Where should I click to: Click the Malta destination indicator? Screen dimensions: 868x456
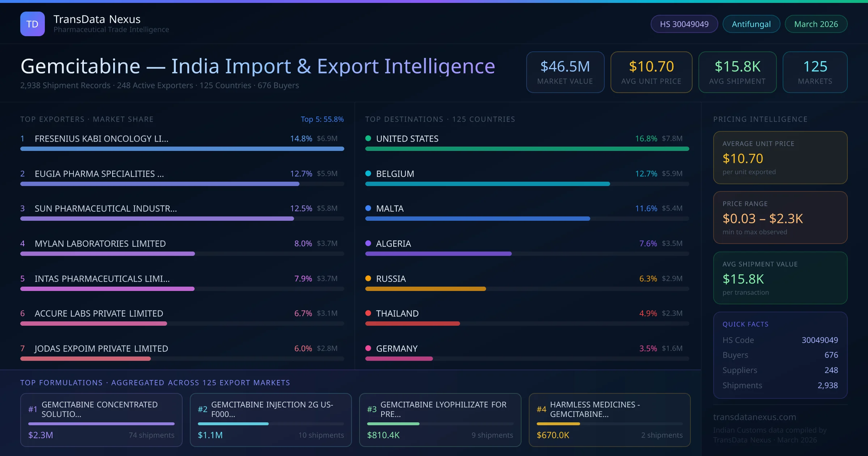tap(368, 208)
